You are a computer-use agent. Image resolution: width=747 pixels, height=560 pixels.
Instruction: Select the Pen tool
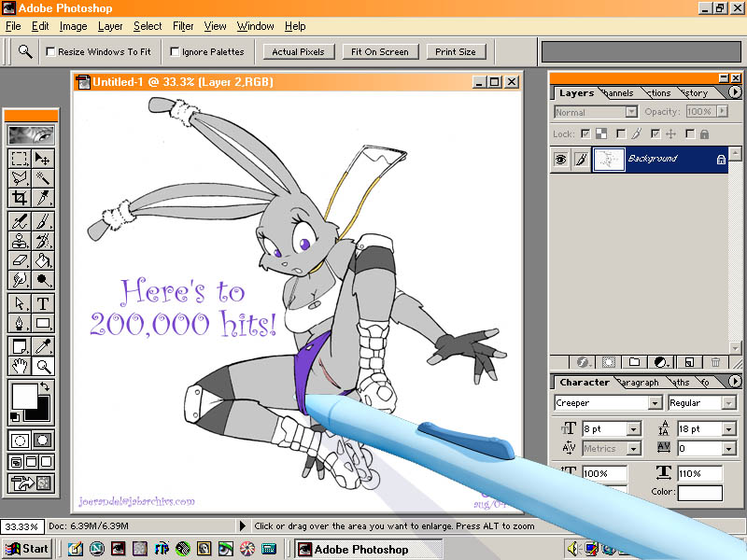pos(20,323)
